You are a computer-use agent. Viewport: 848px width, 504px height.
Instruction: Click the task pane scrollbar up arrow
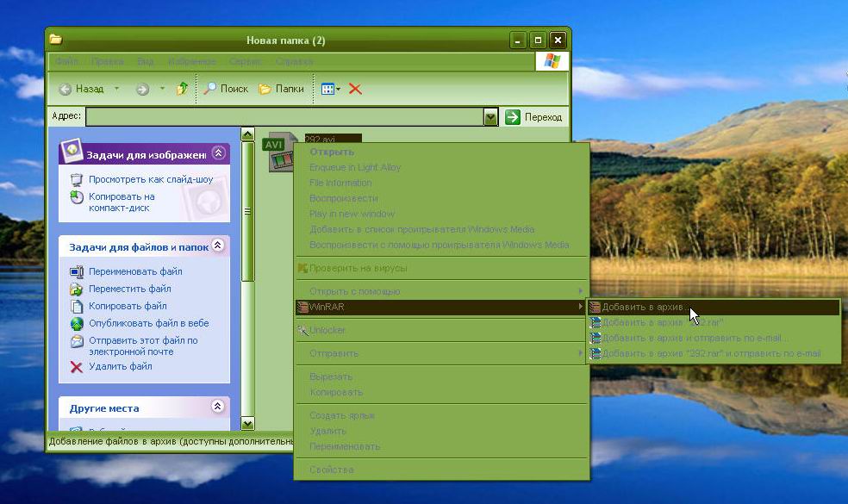pyautogui.click(x=247, y=134)
